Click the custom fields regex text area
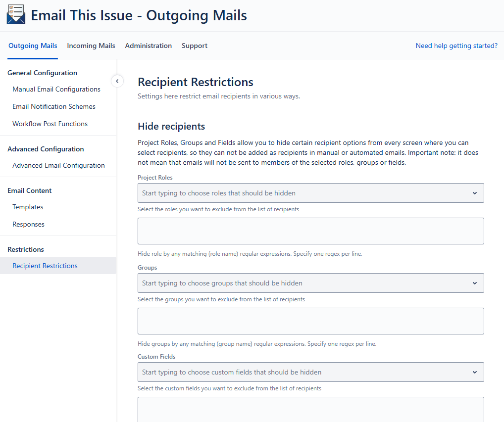The image size is (504, 422). [x=310, y=409]
